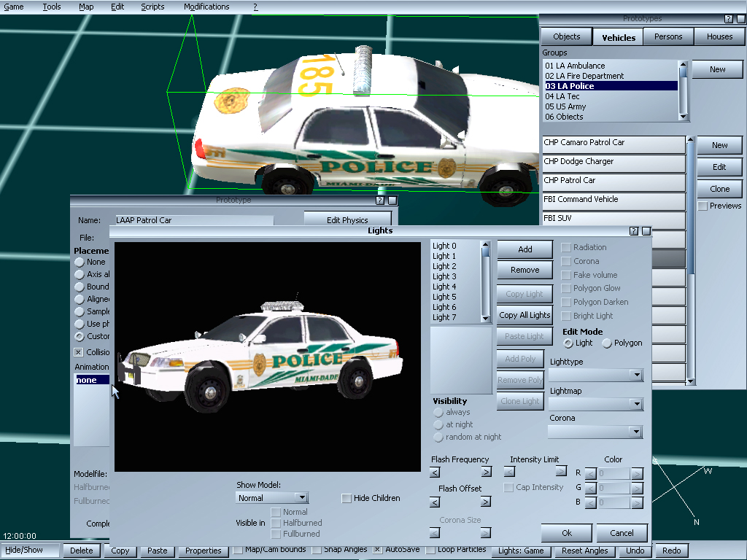Open the Corona dropdown
The height and width of the screenshot is (560, 747).
click(x=637, y=432)
